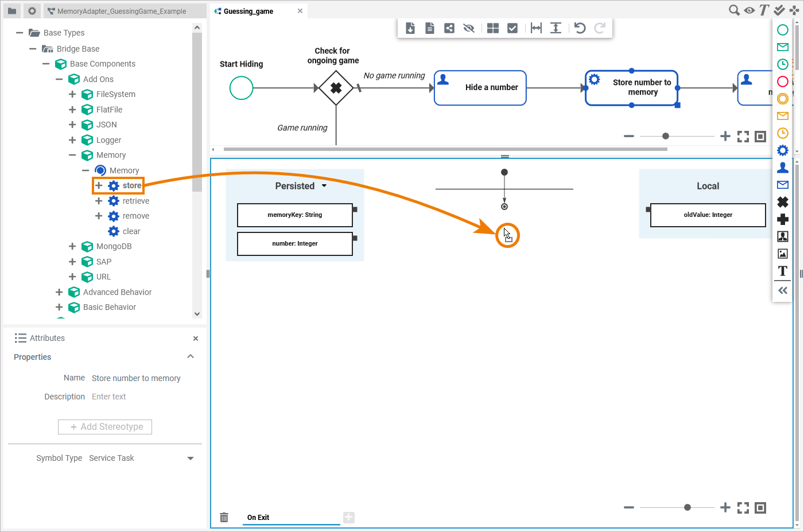This screenshot has height=532, width=804.
Task: Click the horizontal spacing tool icon
Action: click(x=536, y=28)
